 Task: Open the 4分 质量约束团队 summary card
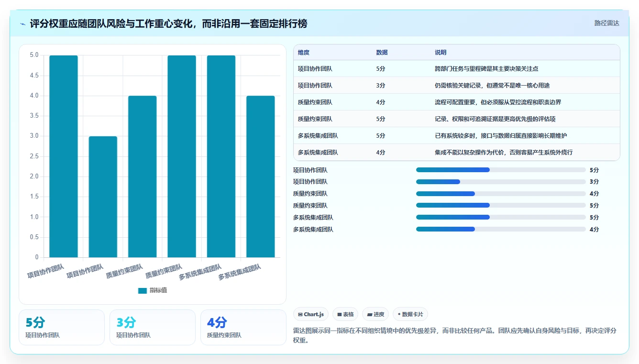click(x=243, y=327)
